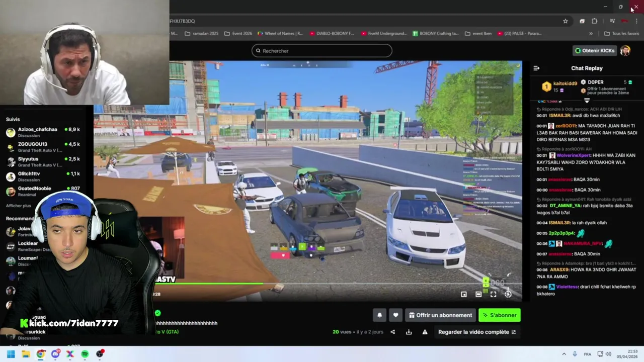644x362 pixels.
Task: Click the report warning triangle icon
Action: pyautogui.click(x=425, y=332)
